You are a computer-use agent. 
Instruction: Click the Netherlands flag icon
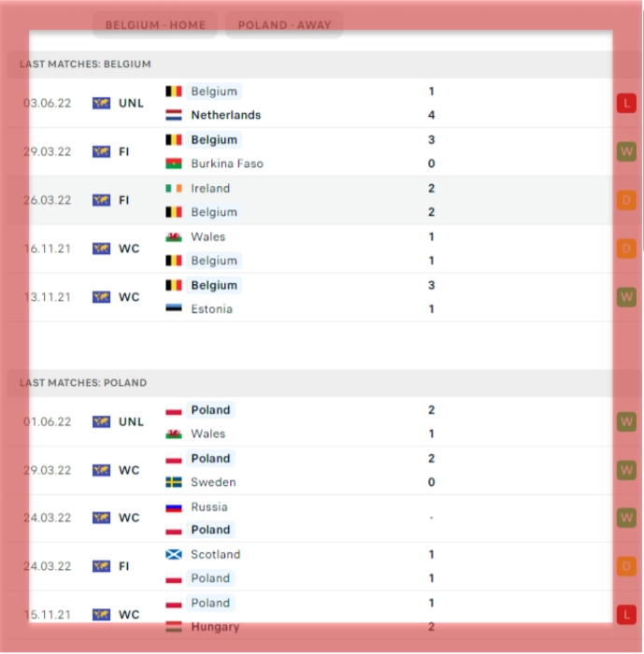pos(174,115)
